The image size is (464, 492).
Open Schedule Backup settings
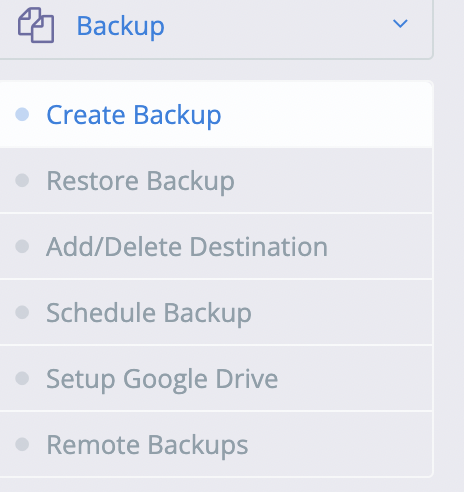(x=149, y=313)
